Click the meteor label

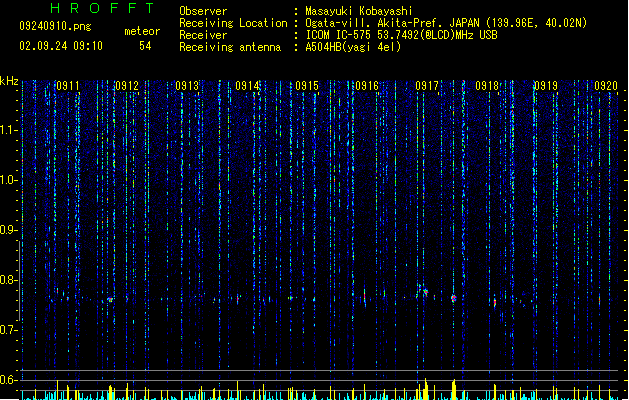[x=142, y=31]
